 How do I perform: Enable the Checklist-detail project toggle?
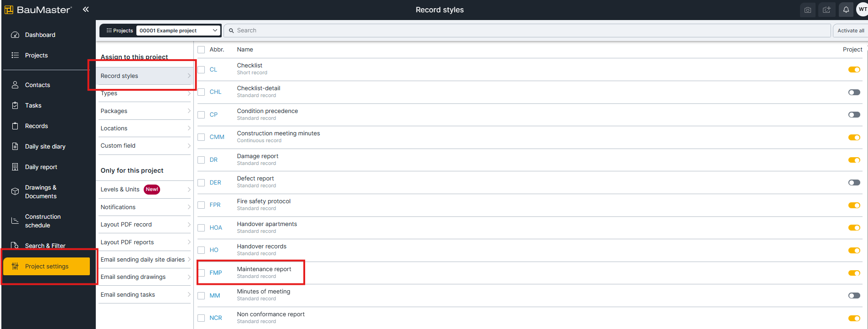854,92
